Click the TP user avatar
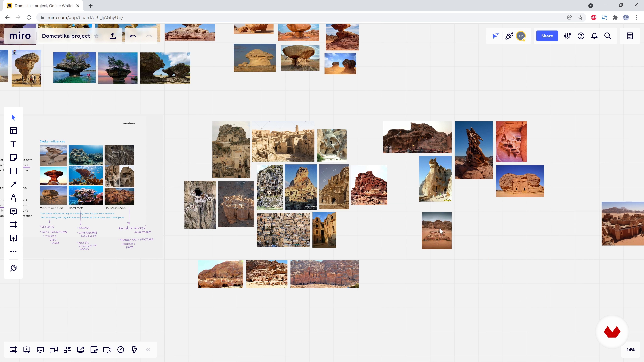Viewport: 644px width, 362px height. click(521, 36)
